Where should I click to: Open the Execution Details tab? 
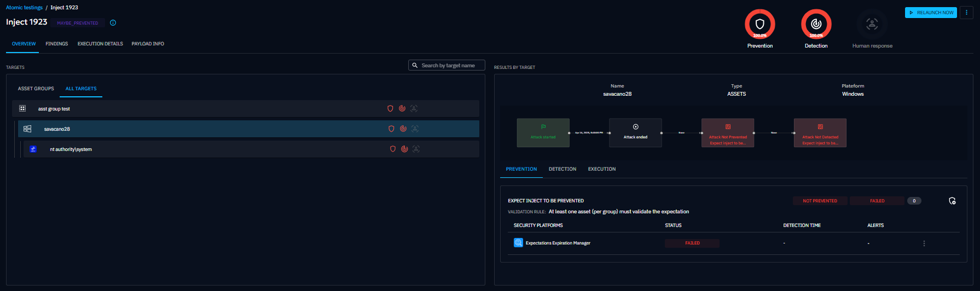[100, 44]
